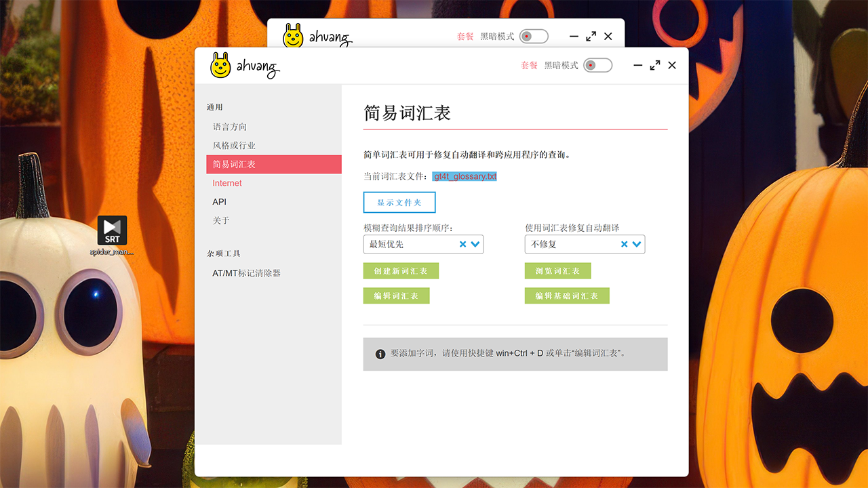Select 简易词汇表 sidebar item

(274, 164)
